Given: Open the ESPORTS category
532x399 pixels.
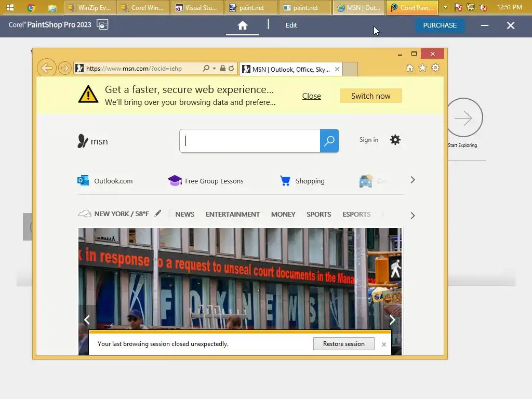Looking at the screenshot, I should 356,215.
